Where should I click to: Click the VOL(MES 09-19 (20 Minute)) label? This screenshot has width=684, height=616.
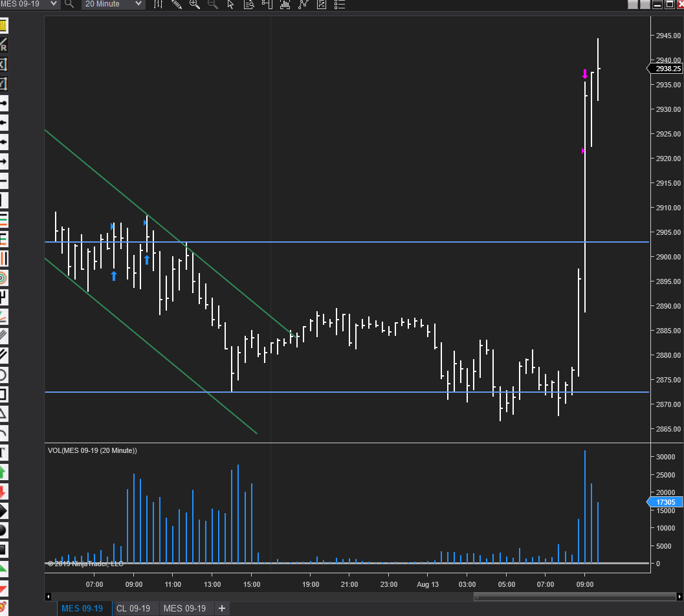(x=92, y=450)
